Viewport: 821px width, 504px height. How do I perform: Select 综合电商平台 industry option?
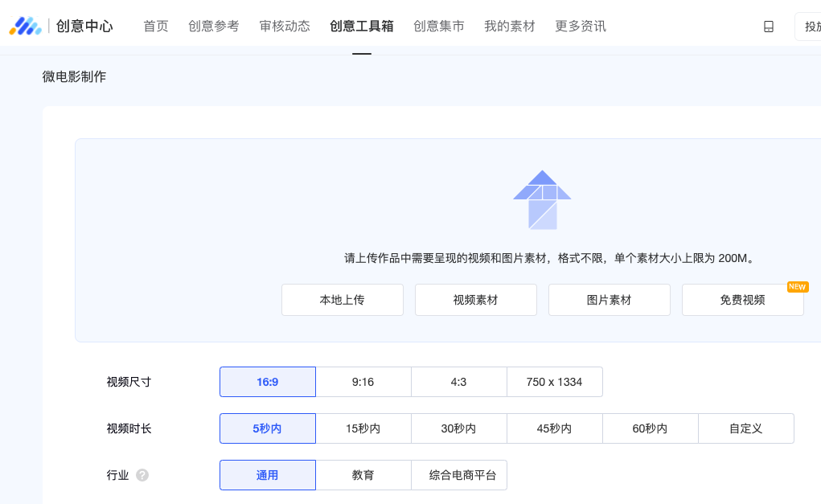pos(459,475)
